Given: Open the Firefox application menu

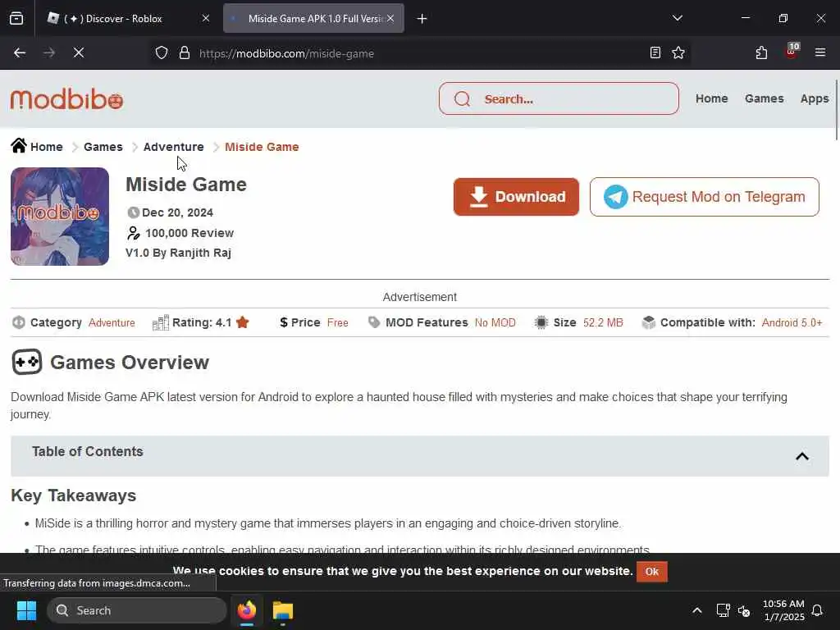Looking at the screenshot, I should 820,53.
